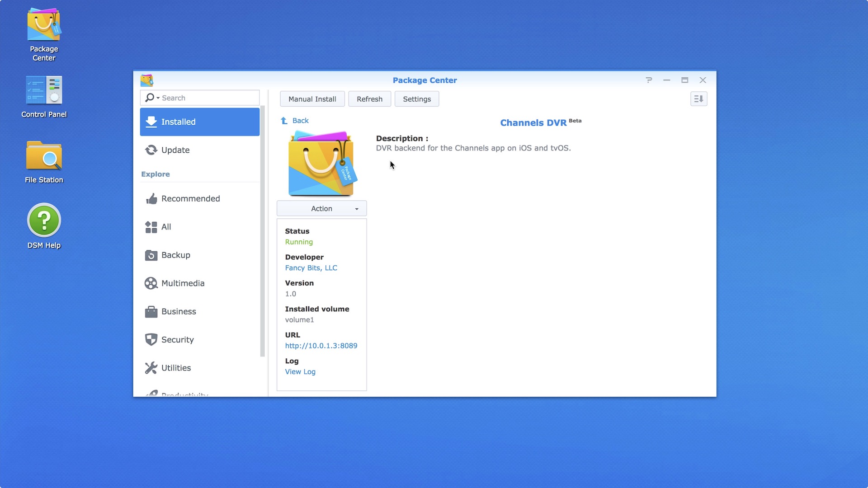Click the View Log link
868x488 pixels.
300,372
